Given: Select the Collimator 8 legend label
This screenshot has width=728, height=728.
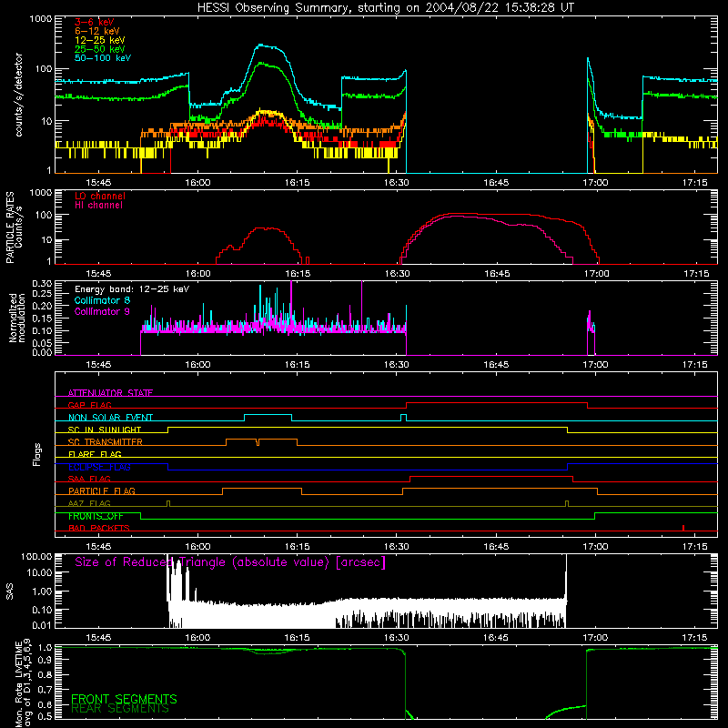Looking at the screenshot, I should (x=102, y=300).
